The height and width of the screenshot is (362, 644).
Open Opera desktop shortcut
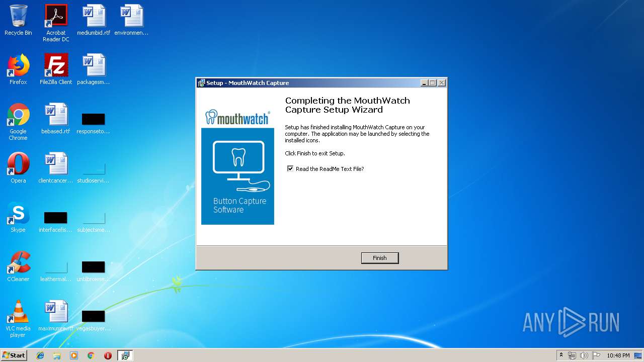point(18,168)
